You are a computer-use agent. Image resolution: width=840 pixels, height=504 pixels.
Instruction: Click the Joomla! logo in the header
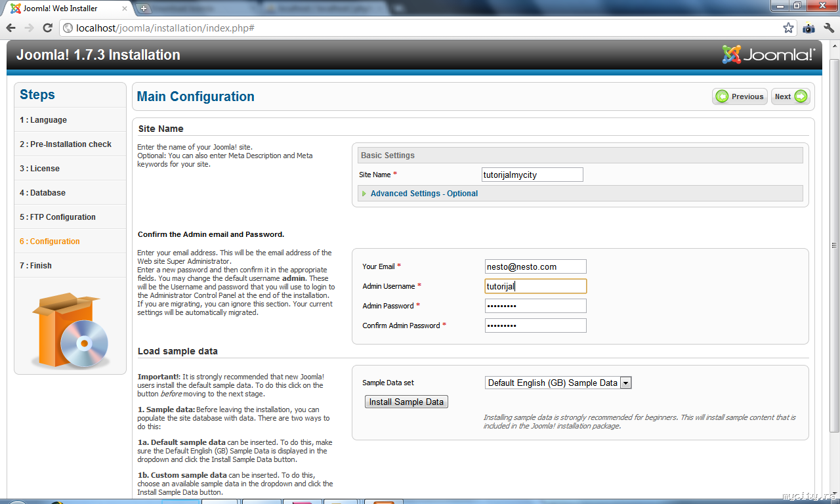pos(768,54)
